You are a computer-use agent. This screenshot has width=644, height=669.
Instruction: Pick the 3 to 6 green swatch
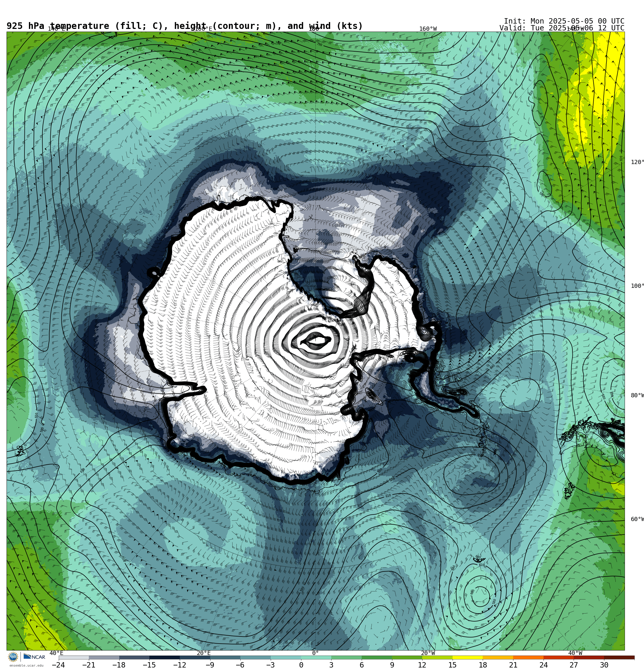coord(346,657)
